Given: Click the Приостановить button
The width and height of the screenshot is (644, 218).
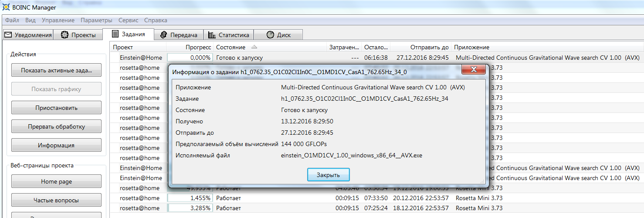Looking at the screenshot, I should [56, 108].
